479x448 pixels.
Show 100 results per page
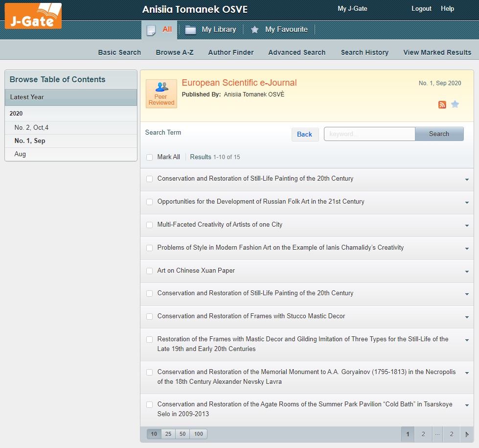click(x=199, y=434)
